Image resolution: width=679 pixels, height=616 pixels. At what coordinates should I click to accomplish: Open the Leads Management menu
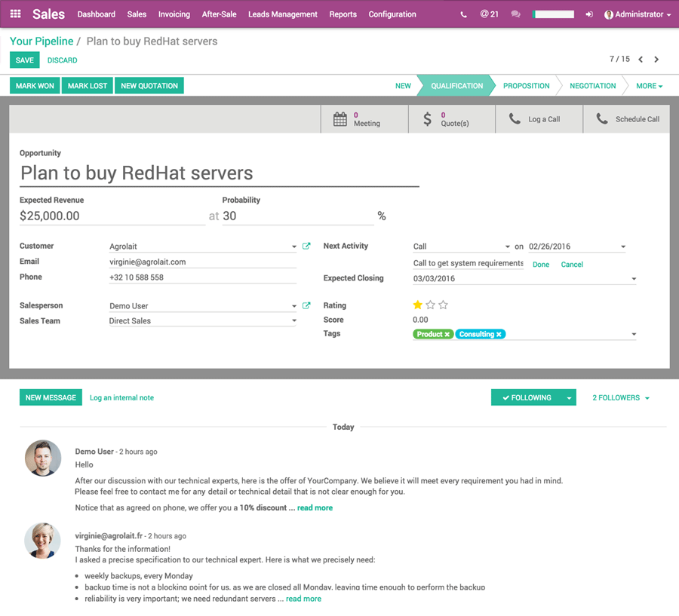tap(282, 14)
